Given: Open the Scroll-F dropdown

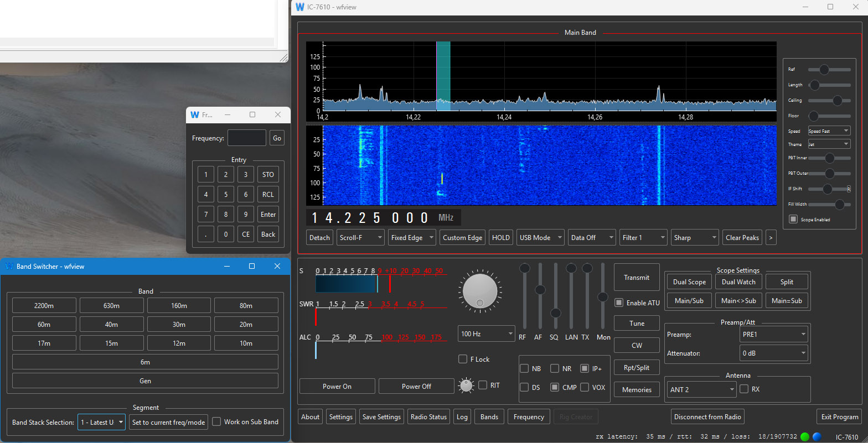Looking at the screenshot, I should 360,238.
